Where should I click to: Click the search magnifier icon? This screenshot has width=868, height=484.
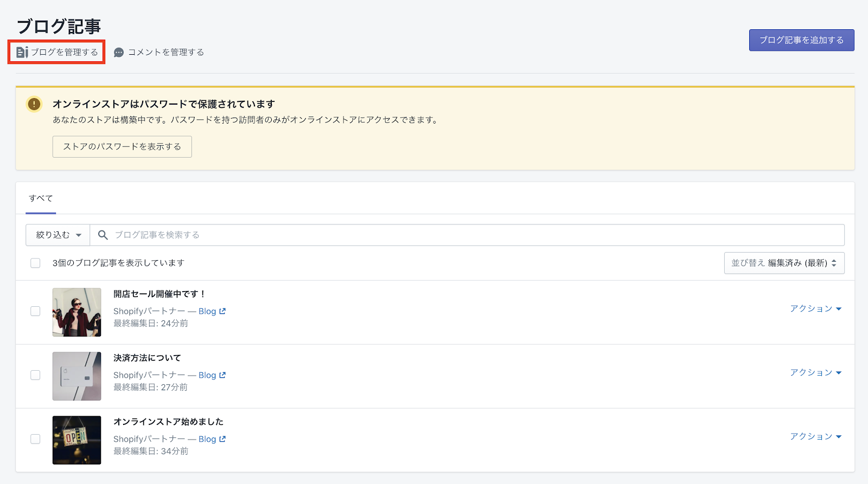(103, 235)
